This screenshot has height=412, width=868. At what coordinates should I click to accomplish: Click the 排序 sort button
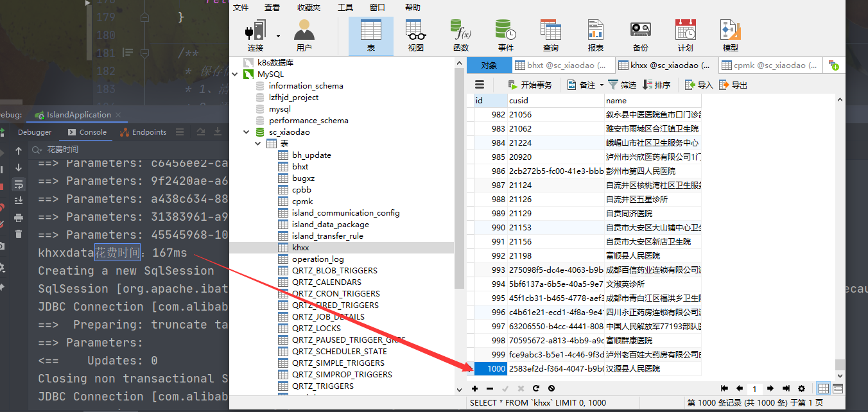(x=656, y=85)
